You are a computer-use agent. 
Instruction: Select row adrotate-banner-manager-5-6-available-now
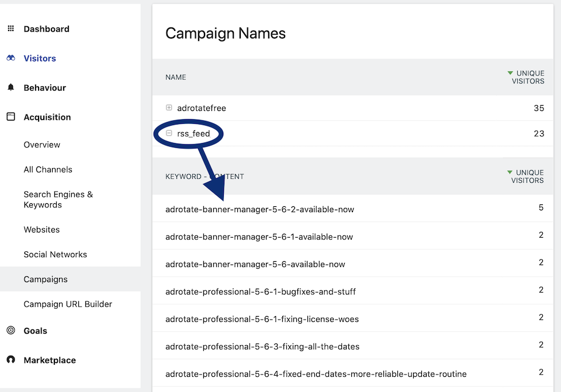tap(353, 263)
